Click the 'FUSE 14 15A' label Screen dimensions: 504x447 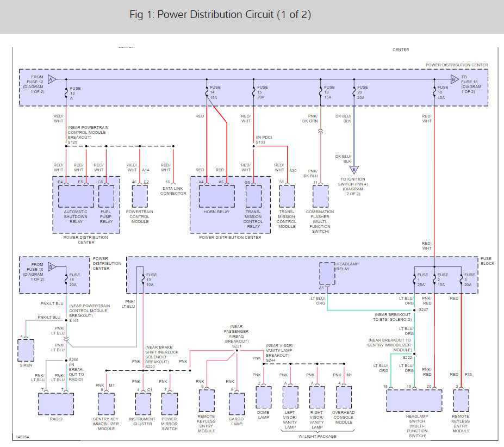click(x=215, y=92)
